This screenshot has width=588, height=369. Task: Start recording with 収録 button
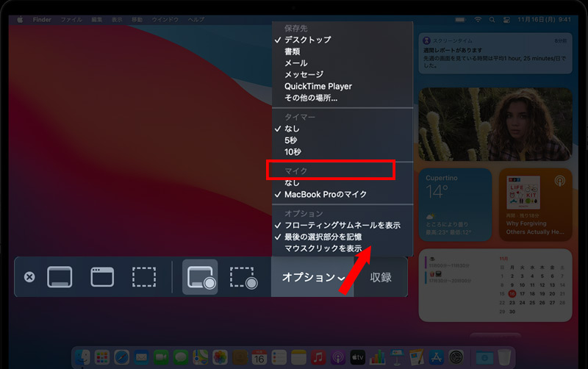pos(381,277)
